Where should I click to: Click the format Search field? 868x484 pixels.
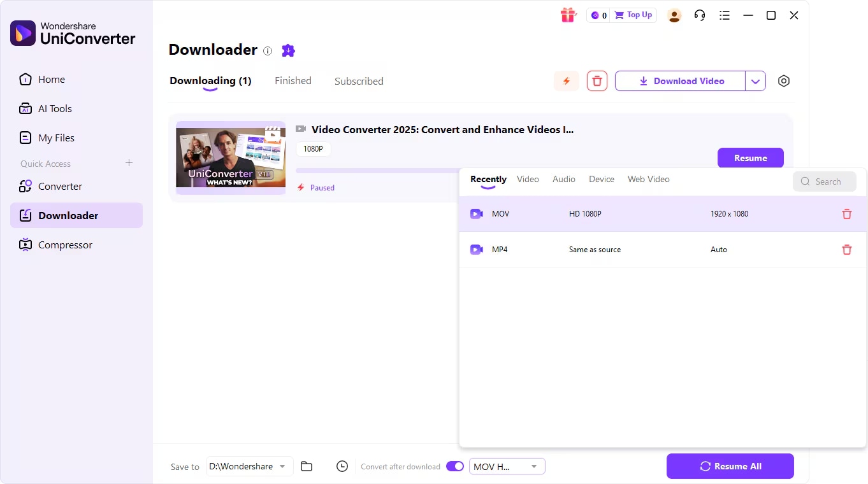[825, 181]
